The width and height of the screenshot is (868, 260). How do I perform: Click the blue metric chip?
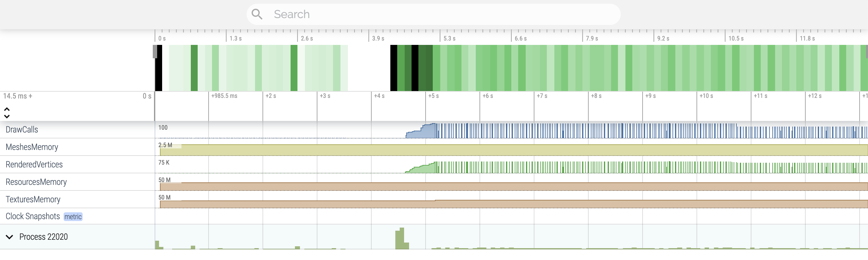point(73,217)
